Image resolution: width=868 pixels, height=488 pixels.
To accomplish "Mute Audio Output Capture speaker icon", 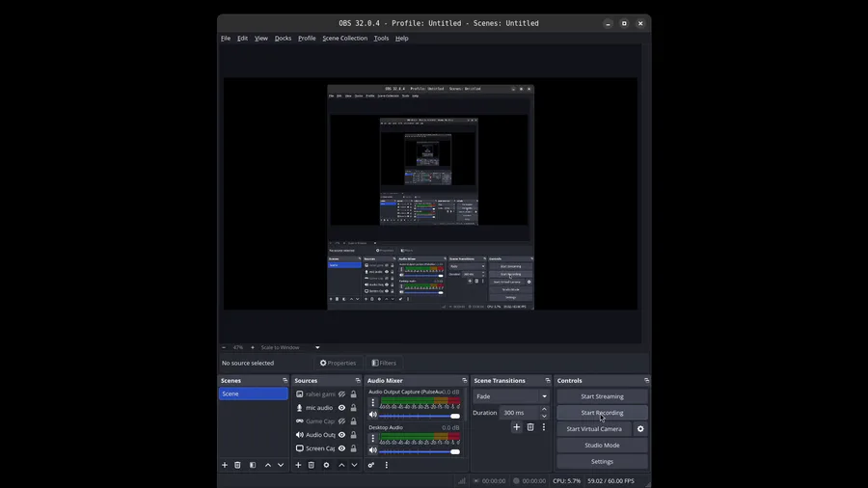I will click(x=373, y=415).
